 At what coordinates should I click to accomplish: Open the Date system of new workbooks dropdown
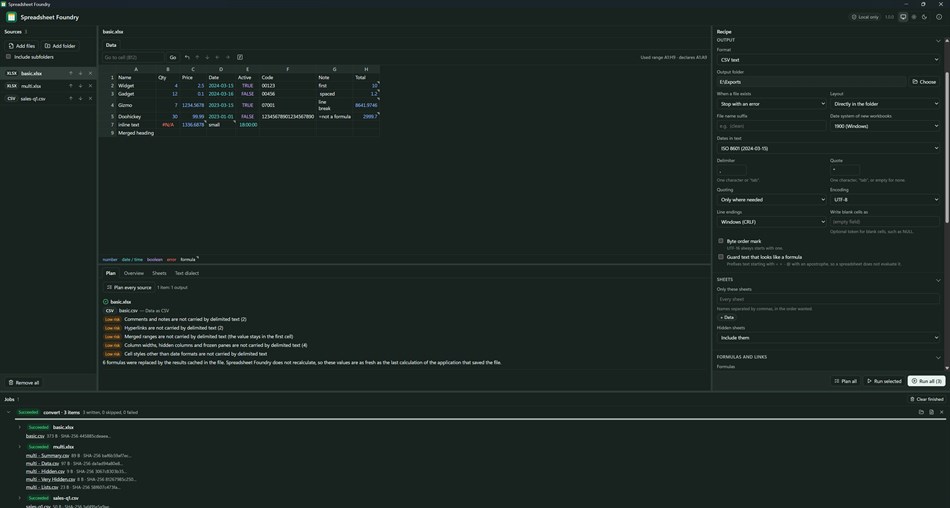pos(885,126)
